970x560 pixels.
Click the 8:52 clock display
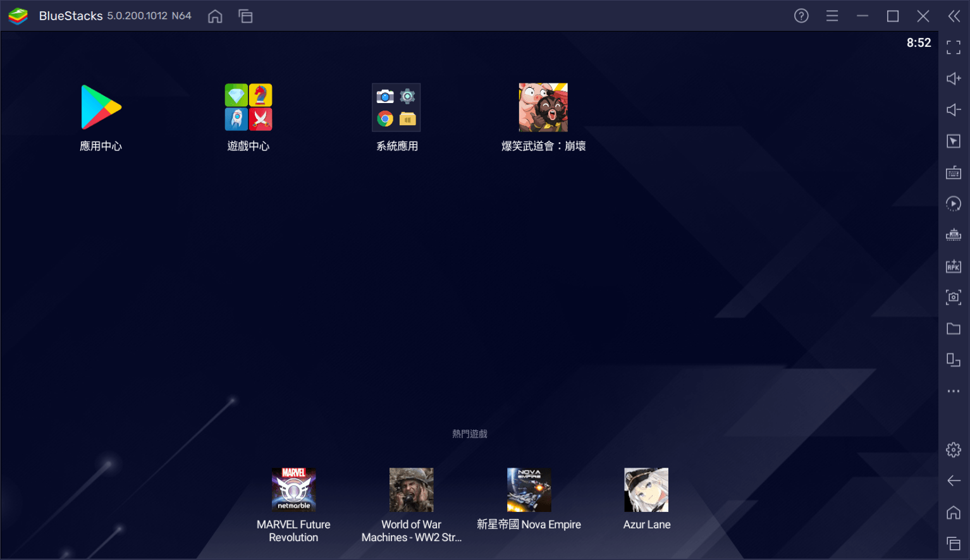pos(919,43)
